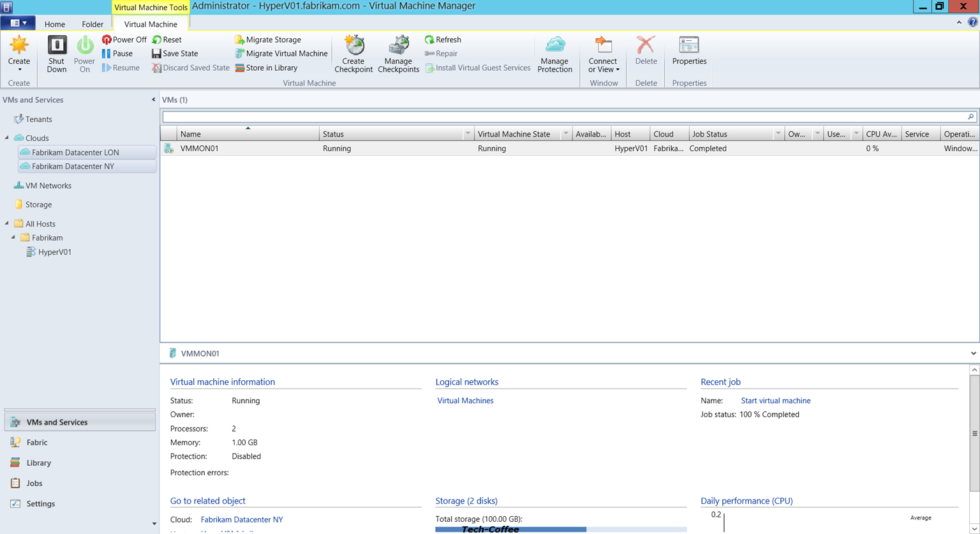Viewport: 980px width, 534px height.
Task: Open the Status column filter dropdown
Action: [468, 134]
